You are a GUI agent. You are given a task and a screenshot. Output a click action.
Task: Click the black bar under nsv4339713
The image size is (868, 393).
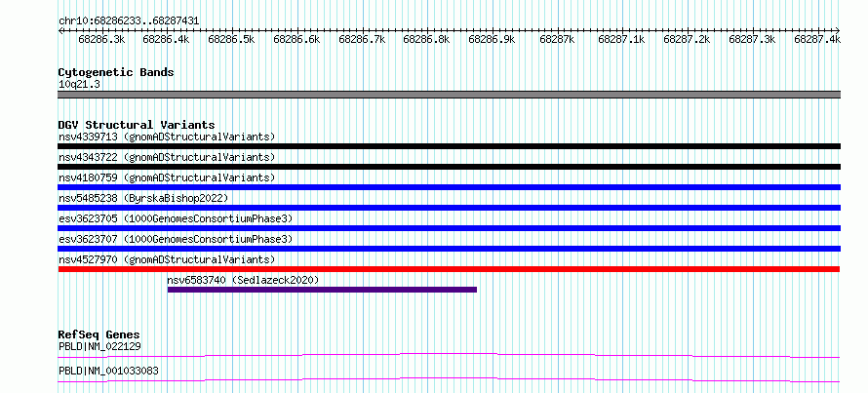click(449, 146)
